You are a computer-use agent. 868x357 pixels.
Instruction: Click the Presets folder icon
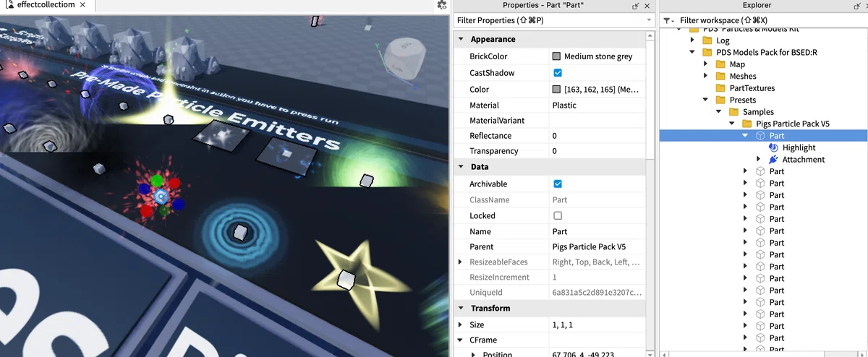tap(720, 100)
